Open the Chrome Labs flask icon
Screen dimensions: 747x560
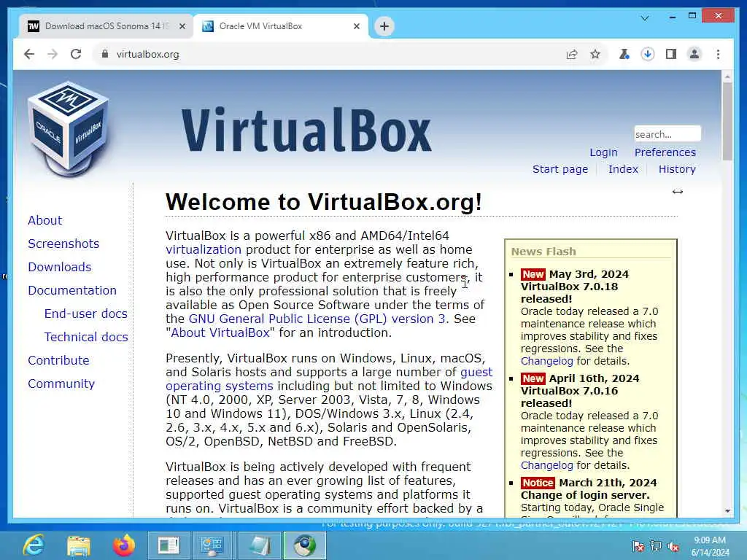coord(624,54)
